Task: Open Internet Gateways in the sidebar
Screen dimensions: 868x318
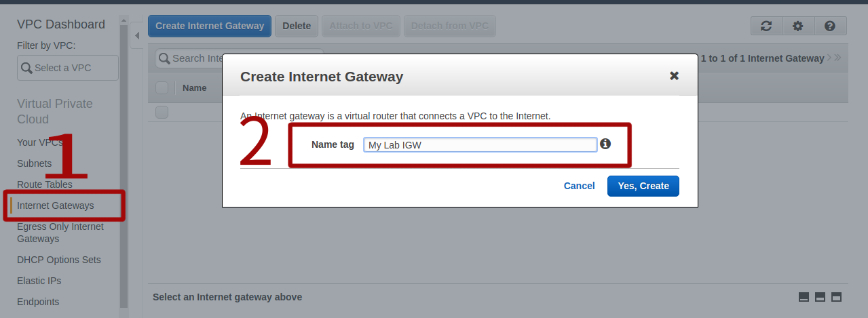Action: tap(56, 205)
